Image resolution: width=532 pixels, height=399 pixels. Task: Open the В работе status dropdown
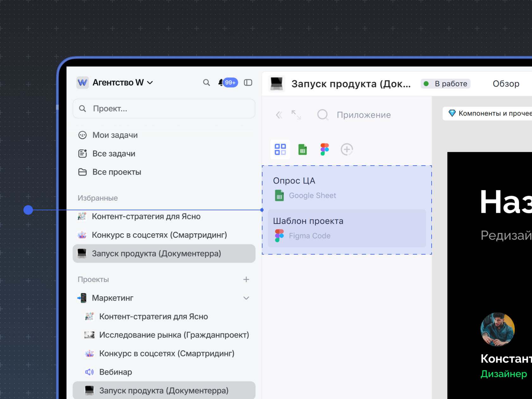click(446, 84)
